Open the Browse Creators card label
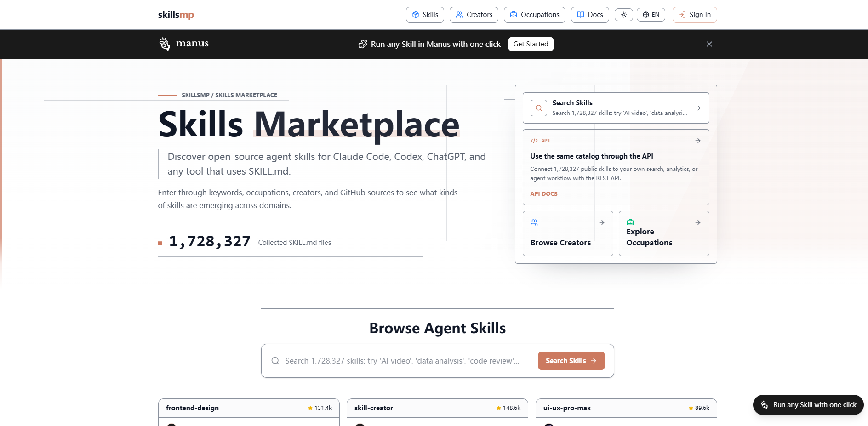868x426 pixels. point(561,243)
